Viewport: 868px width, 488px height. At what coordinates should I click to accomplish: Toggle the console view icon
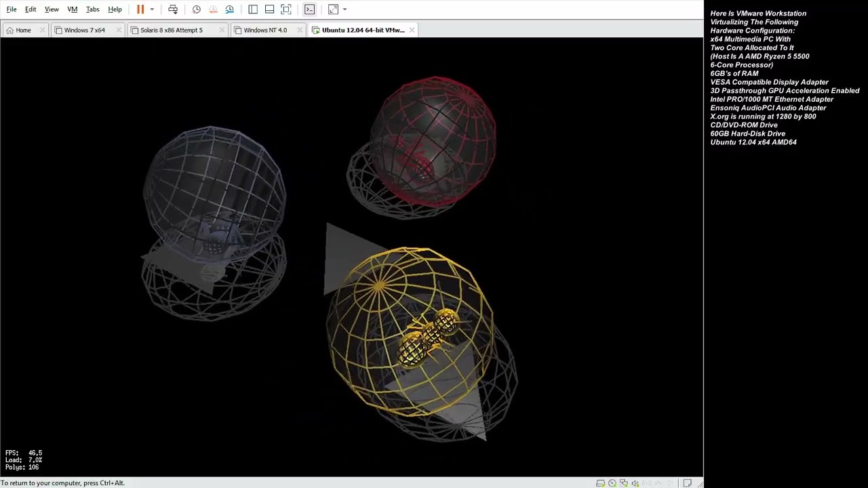(309, 9)
